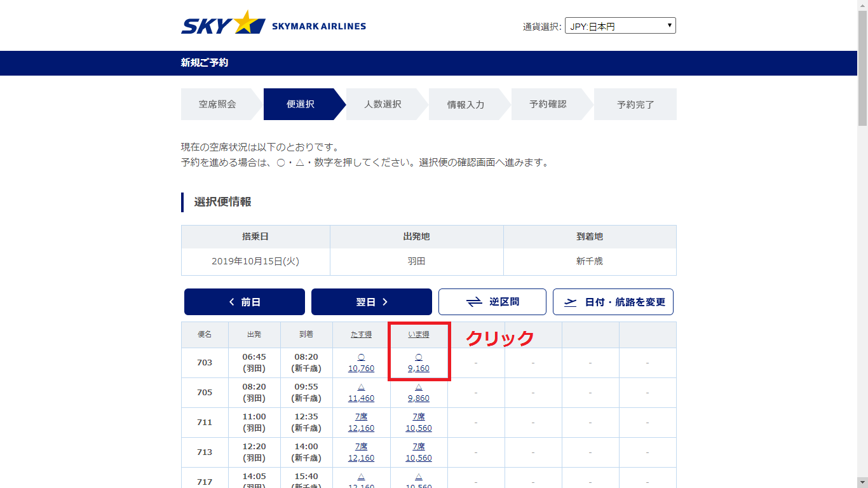Go to previous day with 前日 button
Image resolution: width=868 pixels, height=488 pixels.
pos(245,302)
